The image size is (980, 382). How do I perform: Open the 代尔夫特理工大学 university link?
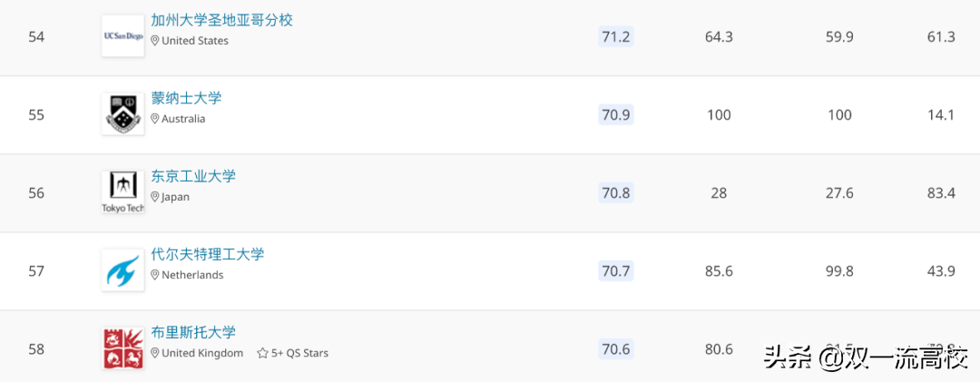click(208, 254)
